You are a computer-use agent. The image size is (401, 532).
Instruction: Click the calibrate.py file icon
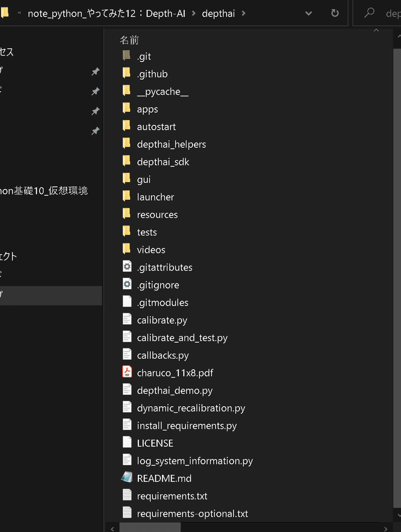(x=127, y=320)
